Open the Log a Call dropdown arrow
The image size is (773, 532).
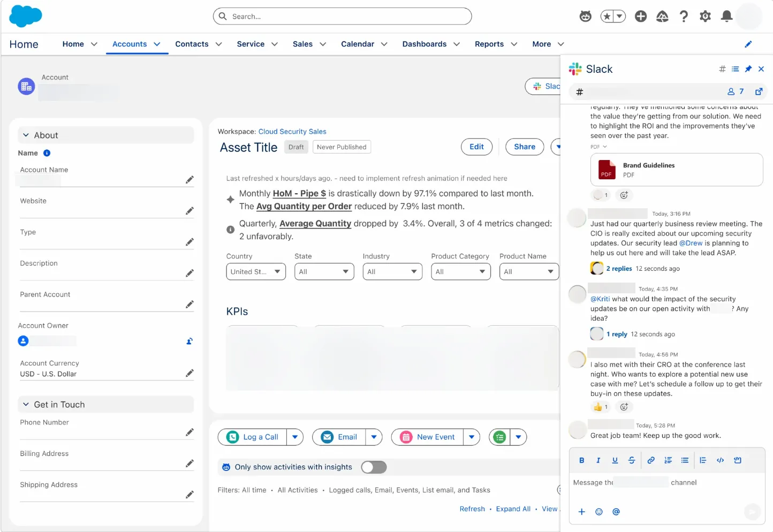[295, 437]
